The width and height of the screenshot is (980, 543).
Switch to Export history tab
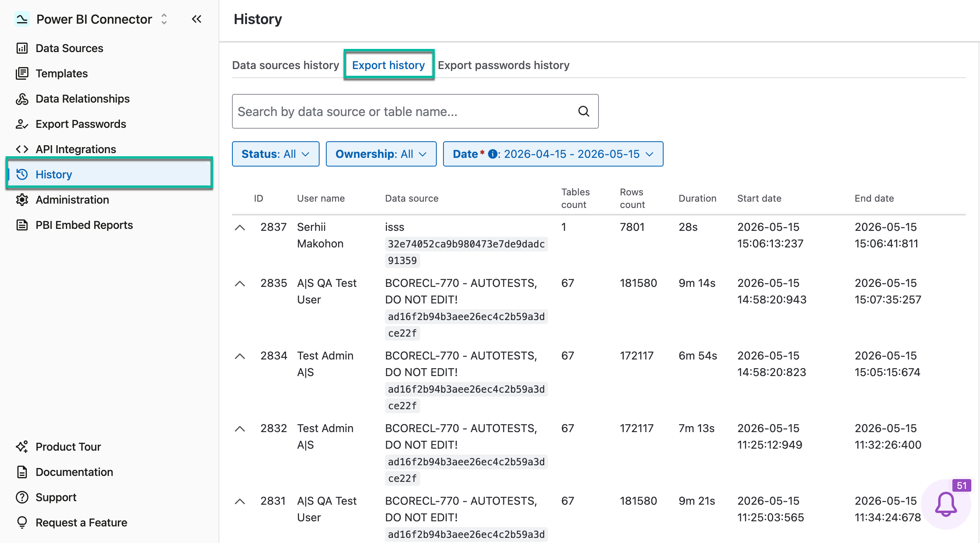point(389,65)
